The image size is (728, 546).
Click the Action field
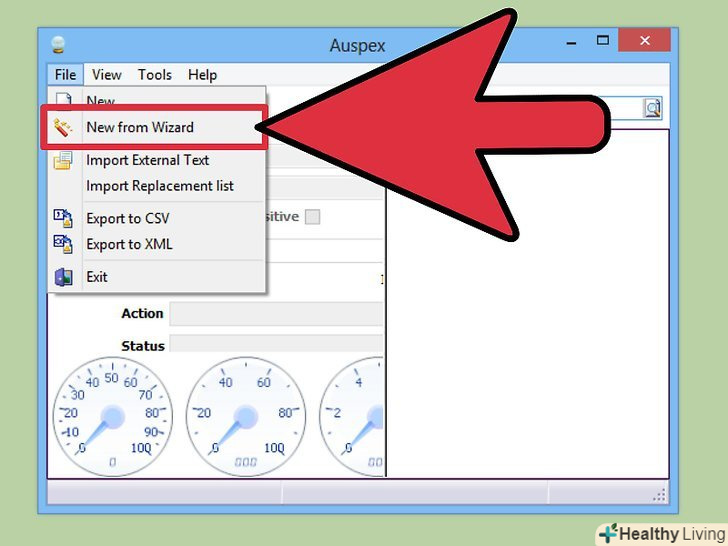pyautogui.click(x=277, y=314)
